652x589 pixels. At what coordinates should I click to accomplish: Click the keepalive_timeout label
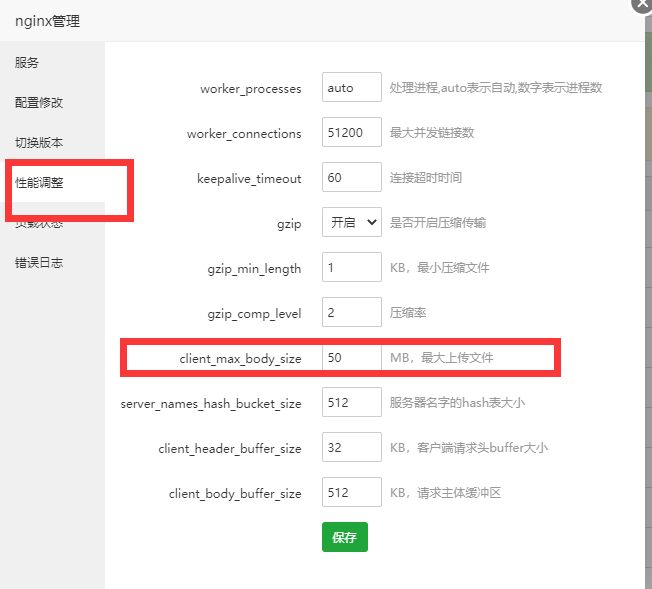point(249,178)
